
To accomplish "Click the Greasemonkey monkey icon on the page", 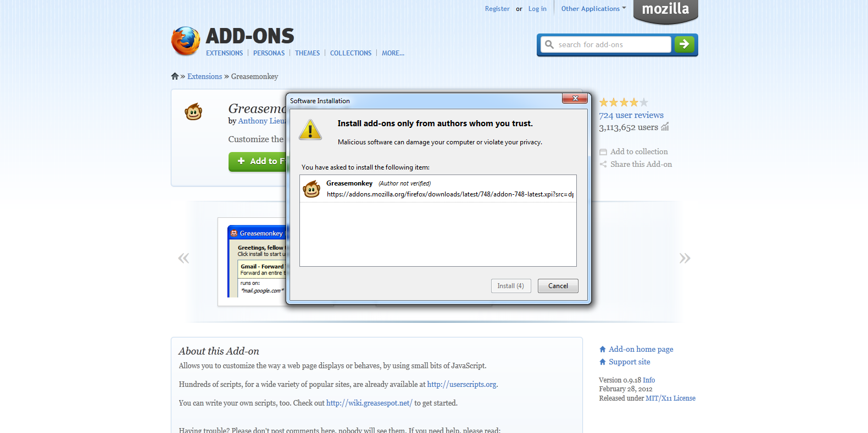I will pos(193,111).
